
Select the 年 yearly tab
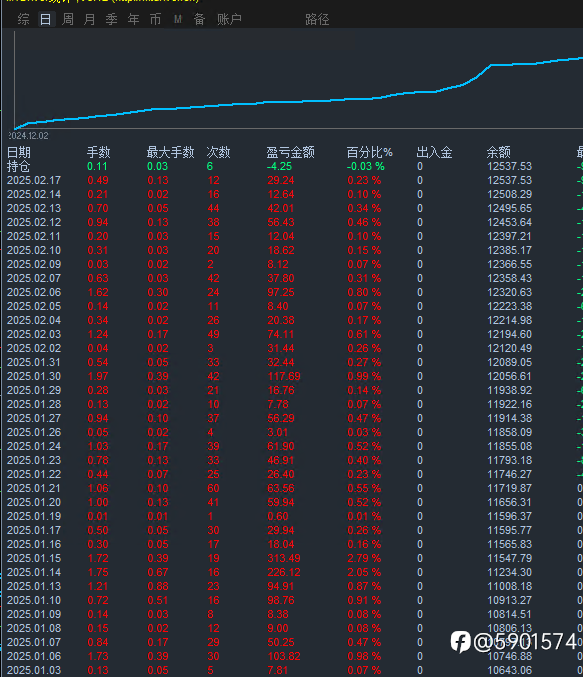tap(134, 19)
